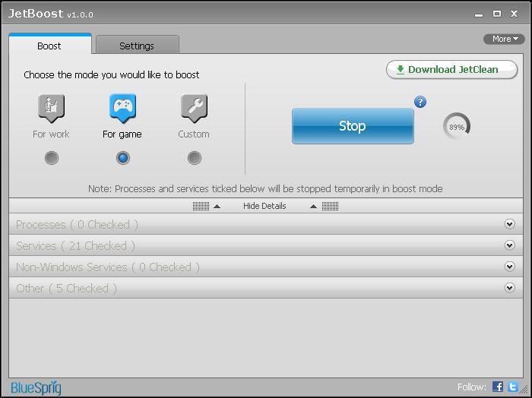Open the More dropdown menu
The image size is (532, 398).
(504, 39)
